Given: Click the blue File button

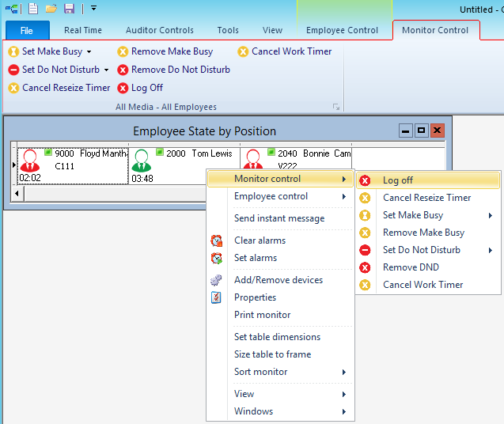Looking at the screenshot, I should click(x=27, y=30).
